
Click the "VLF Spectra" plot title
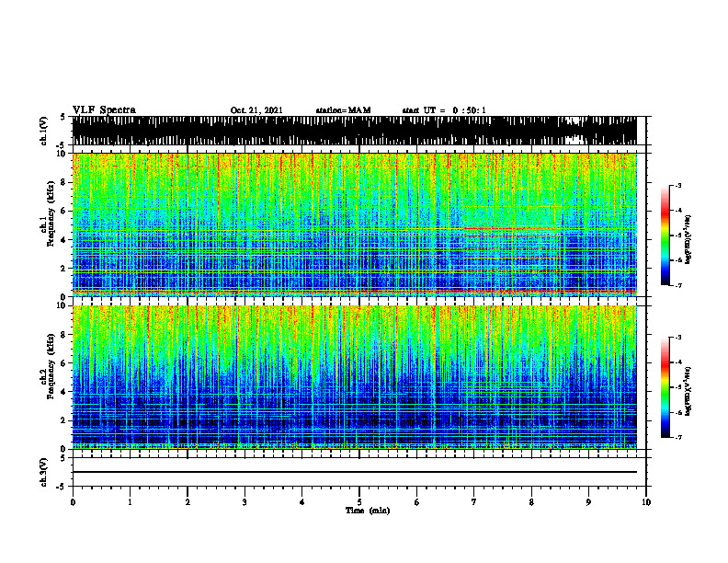(x=104, y=110)
